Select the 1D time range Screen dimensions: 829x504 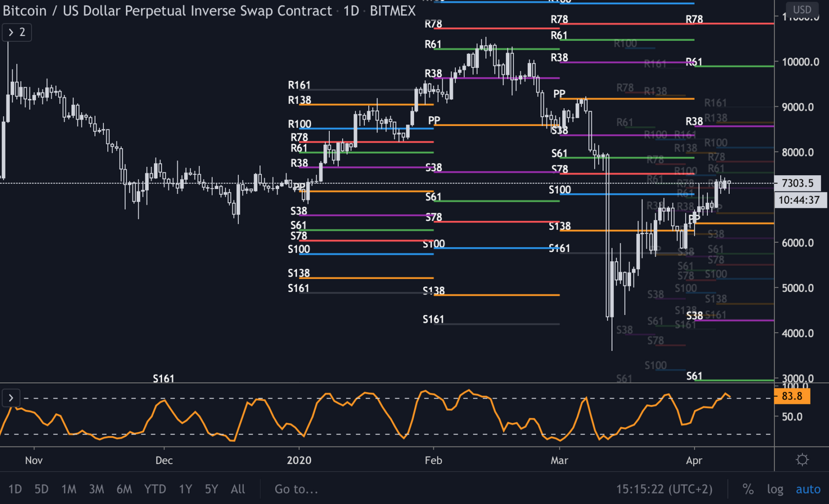(15, 489)
